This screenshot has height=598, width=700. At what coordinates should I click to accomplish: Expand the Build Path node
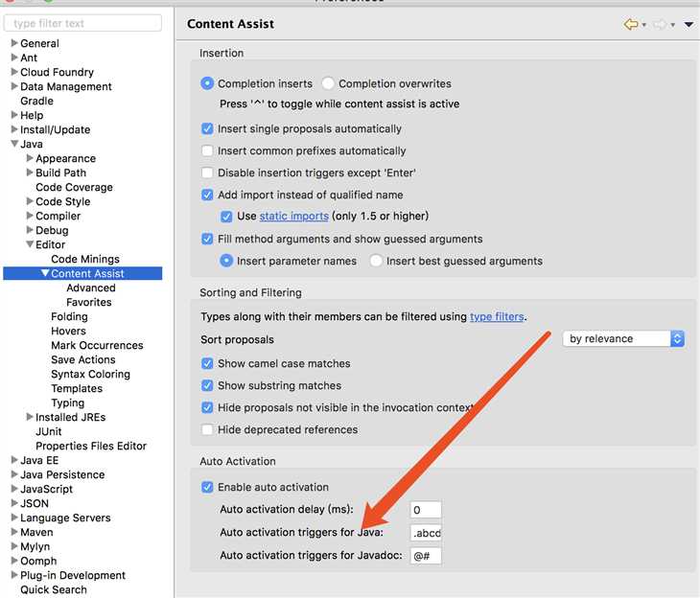point(30,172)
